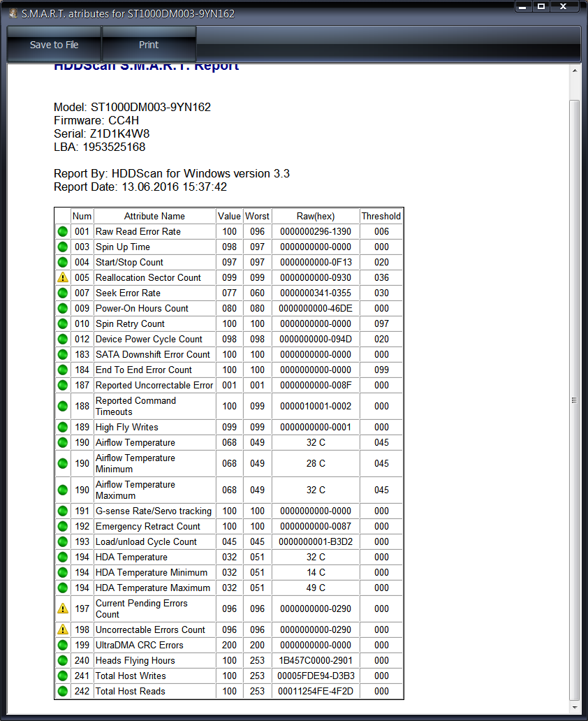Click UltraDMA CRC Errors attribute name
Screen dimensions: 588x721
(139, 645)
